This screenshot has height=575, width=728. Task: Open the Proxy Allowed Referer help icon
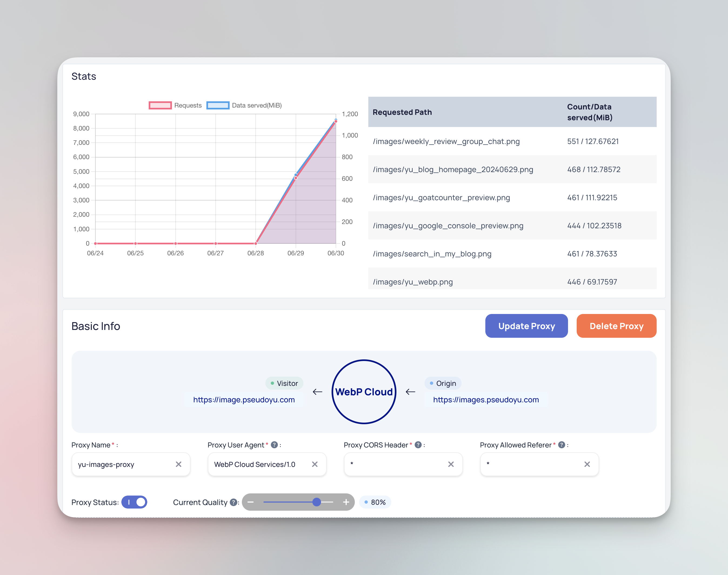pos(561,445)
